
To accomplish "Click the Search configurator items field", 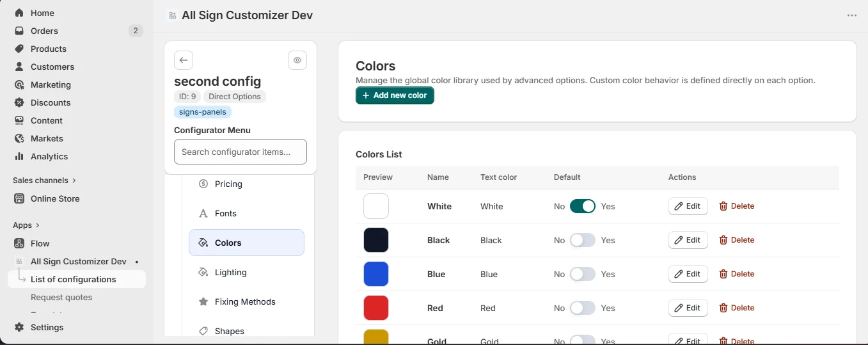I will 241,152.
